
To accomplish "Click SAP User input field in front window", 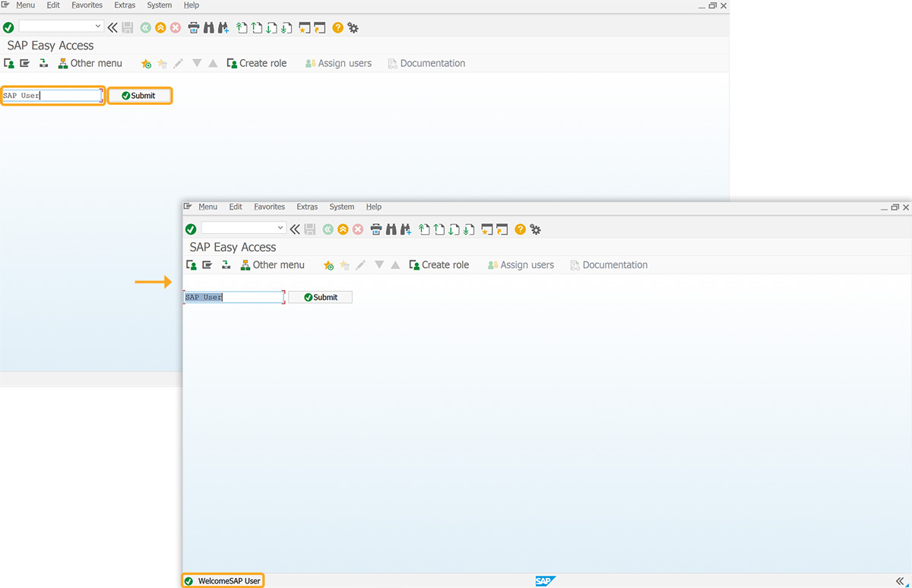I will pyautogui.click(x=233, y=297).
